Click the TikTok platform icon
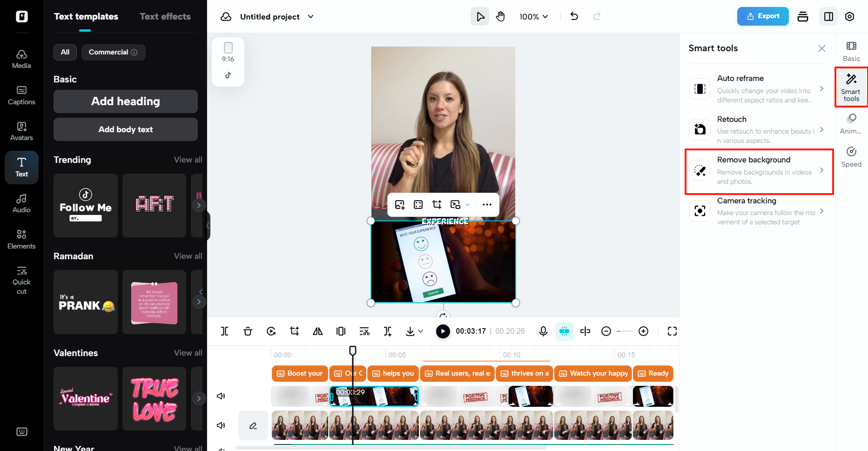This screenshot has width=868, height=451. (x=228, y=75)
